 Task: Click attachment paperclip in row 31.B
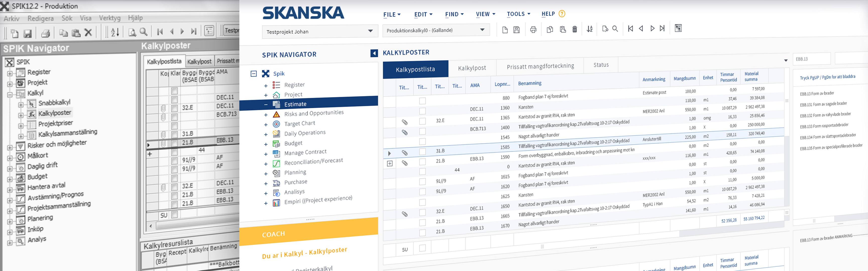point(405,153)
